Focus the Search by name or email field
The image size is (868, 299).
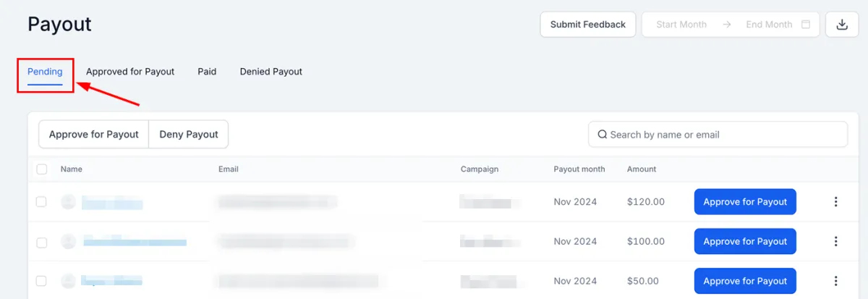click(718, 135)
